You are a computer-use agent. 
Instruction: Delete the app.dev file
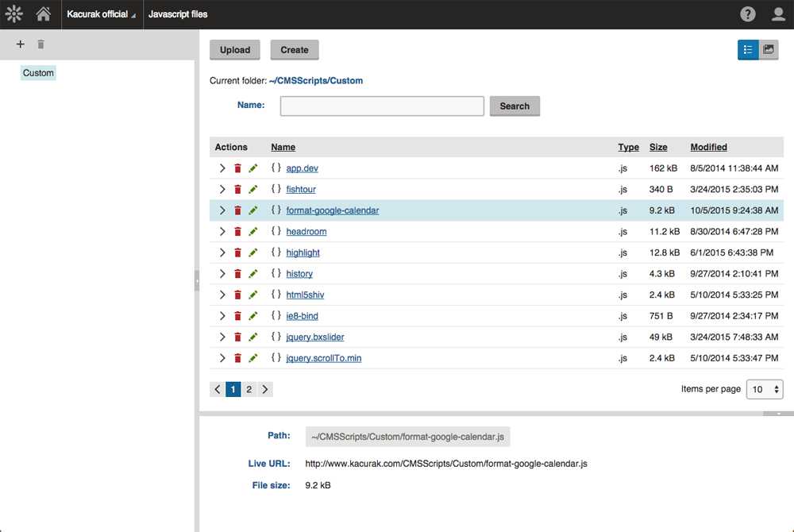(237, 168)
